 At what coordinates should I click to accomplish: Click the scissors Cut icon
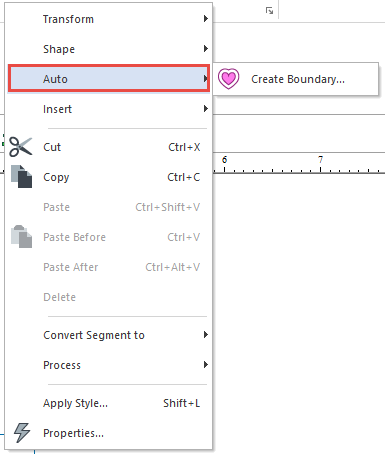click(21, 147)
